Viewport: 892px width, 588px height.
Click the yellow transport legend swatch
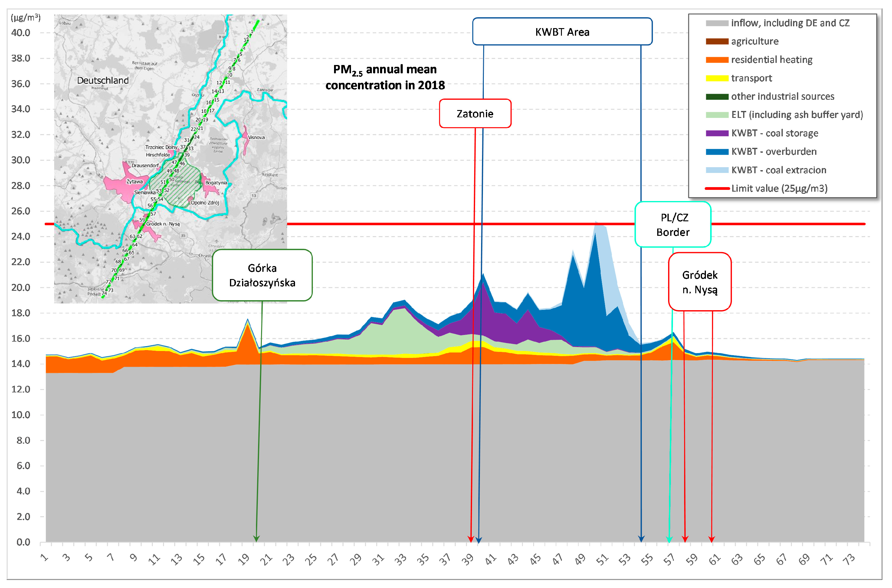(717, 78)
